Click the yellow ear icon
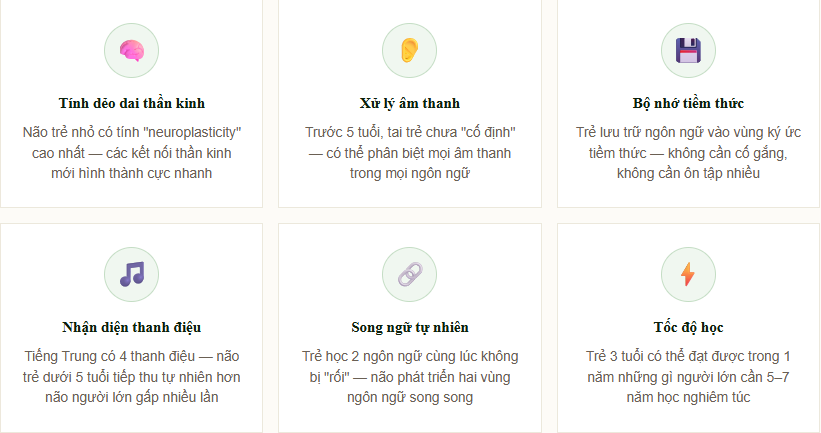Image resolution: width=821 pixels, height=433 pixels. click(410, 50)
